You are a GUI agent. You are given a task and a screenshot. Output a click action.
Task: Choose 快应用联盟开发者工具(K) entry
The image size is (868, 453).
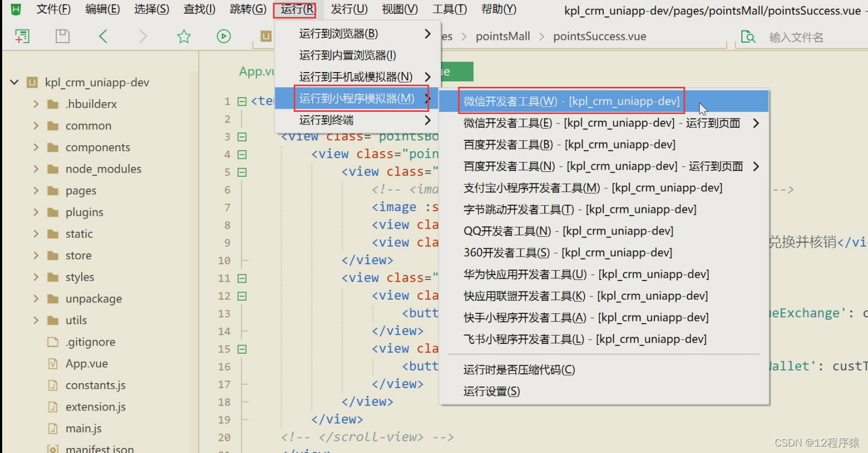coord(604,296)
